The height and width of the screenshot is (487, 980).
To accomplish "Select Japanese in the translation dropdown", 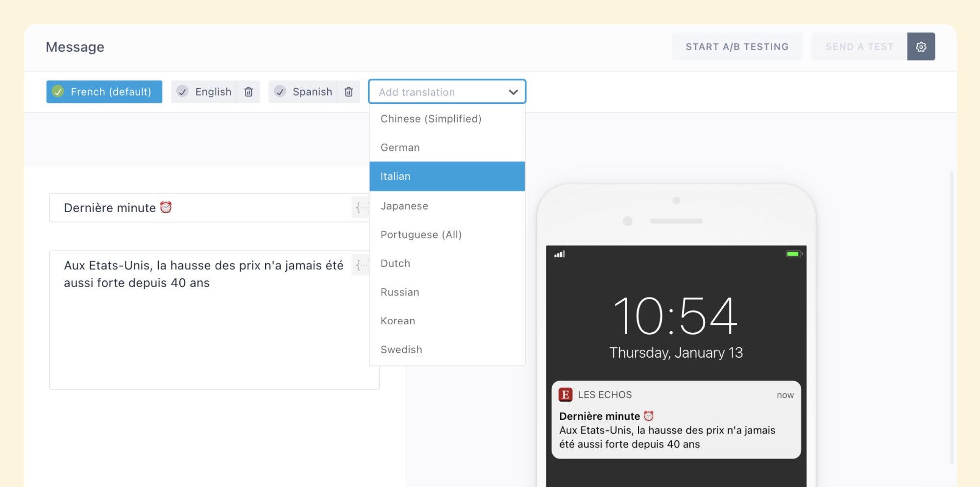I will pyautogui.click(x=447, y=206).
